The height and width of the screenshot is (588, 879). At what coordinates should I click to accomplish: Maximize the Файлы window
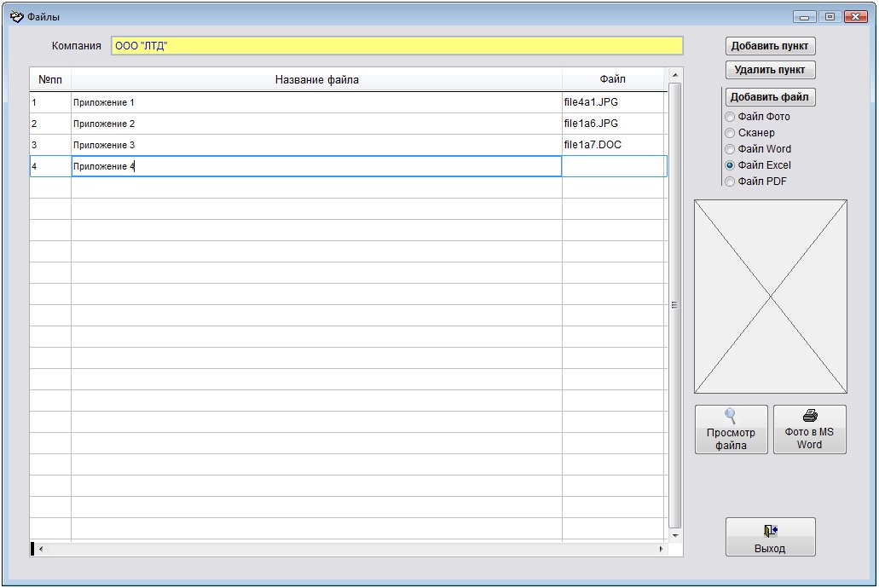(830, 17)
